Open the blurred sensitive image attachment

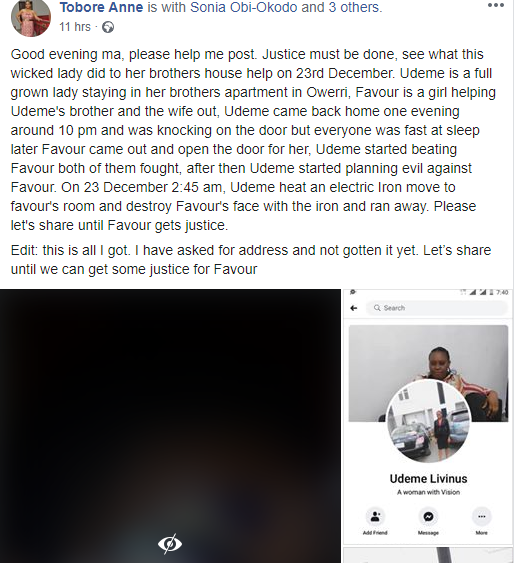pos(170,426)
